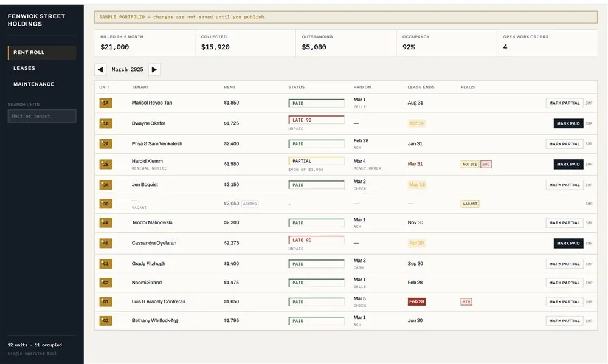The height and width of the screenshot is (364, 608).
Task: Click Fenwick Street Holdings sidebar title
Action: (36, 20)
